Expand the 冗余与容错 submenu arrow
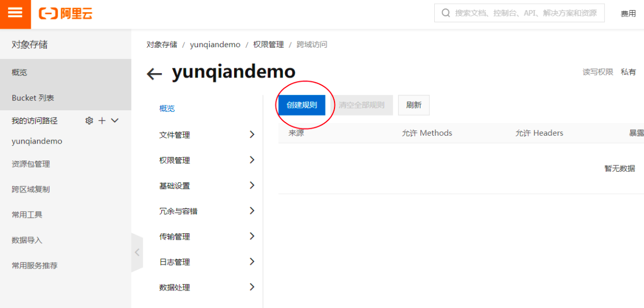644x308 pixels. 252,211
